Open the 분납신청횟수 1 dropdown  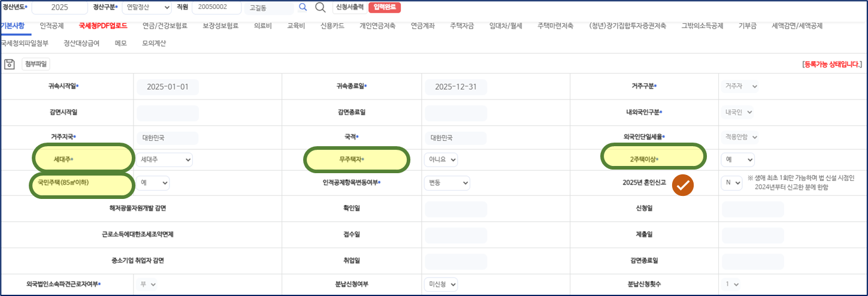(731, 284)
